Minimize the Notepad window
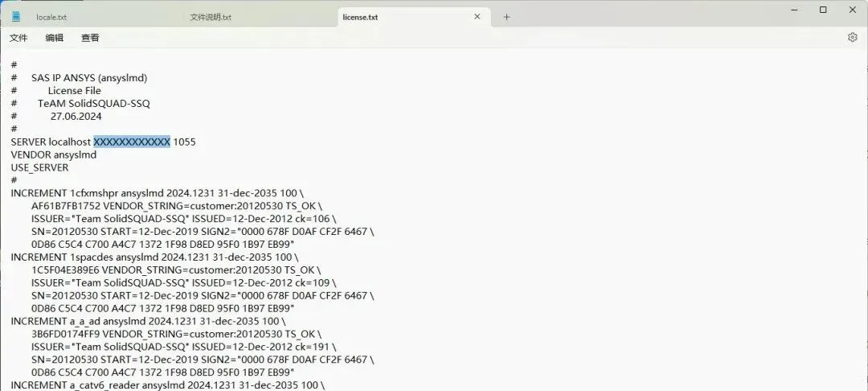This screenshot has width=868, height=391. coord(794,10)
